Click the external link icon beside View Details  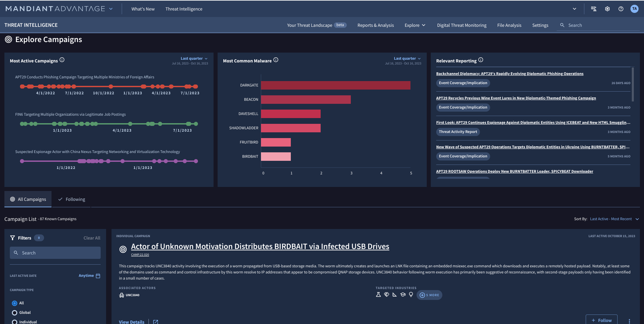pyautogui.click(x=156, y=322)
